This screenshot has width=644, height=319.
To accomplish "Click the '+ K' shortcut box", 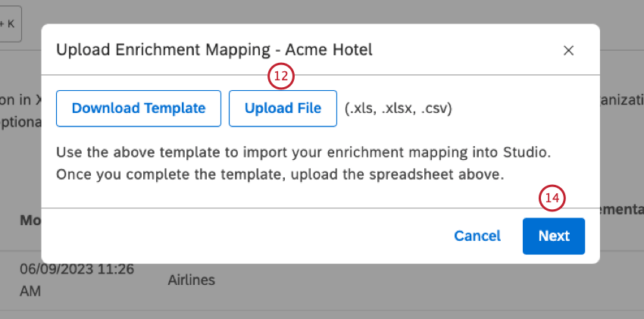I will tap(11, 24).
